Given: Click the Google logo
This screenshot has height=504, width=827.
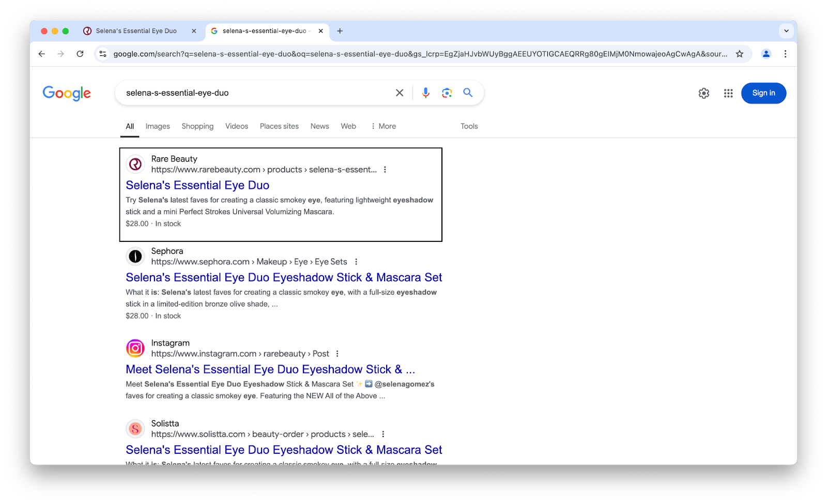Looking at the screenshot, I should pyautogui.click(x=67, y=93).
